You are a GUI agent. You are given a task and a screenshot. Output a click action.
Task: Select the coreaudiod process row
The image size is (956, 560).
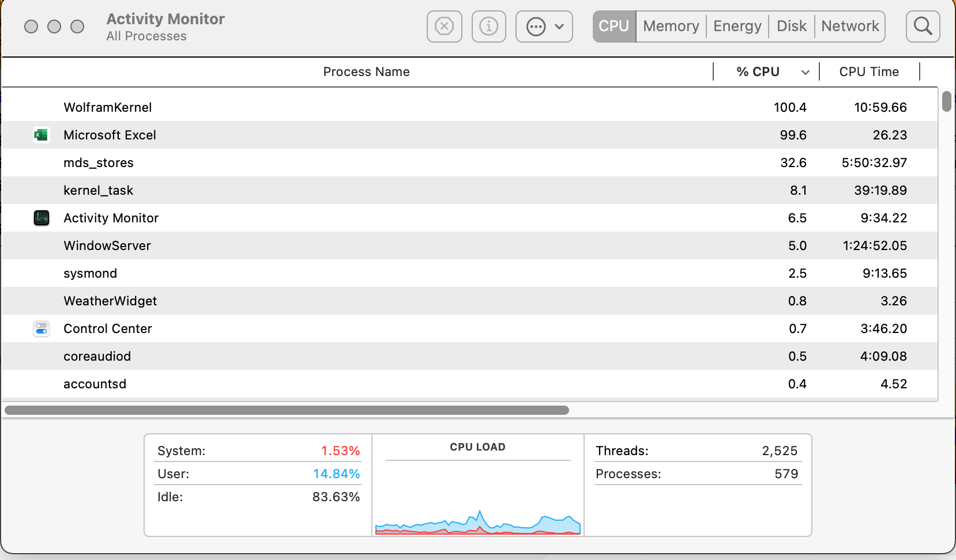[x=470, y=356]
